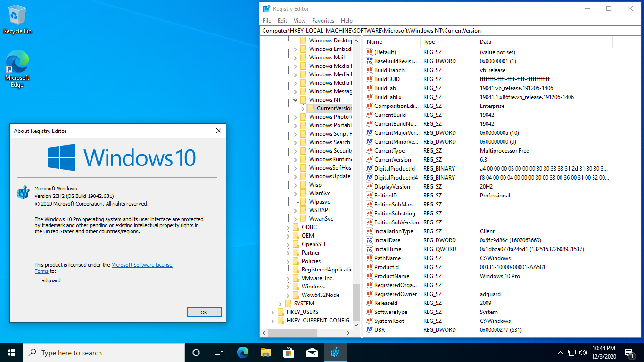Expand the Wow6432Node key
The width and height of the screenshot is (644, 362).
coord(288,295)
